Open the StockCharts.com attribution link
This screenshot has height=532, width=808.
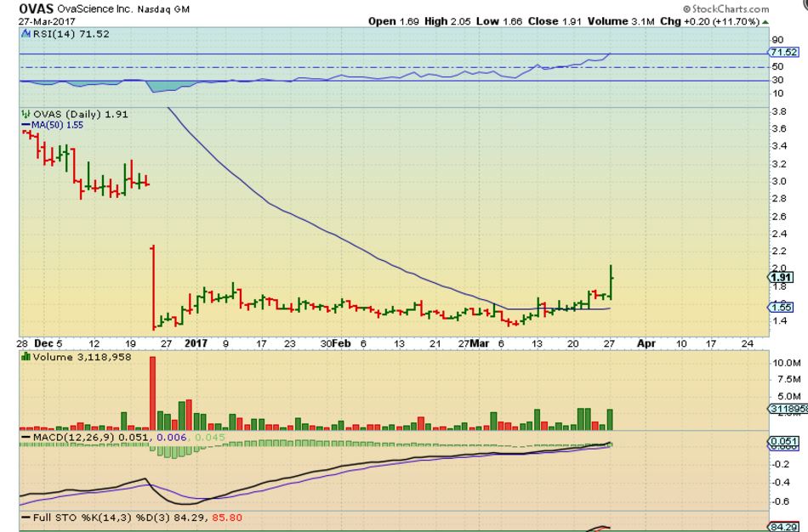pos(726,8)
